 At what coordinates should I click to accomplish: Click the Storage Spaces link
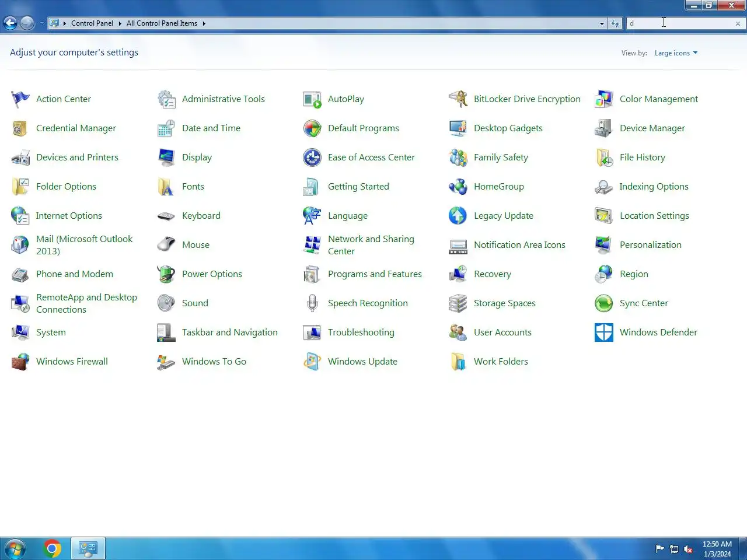click(505, 303)
